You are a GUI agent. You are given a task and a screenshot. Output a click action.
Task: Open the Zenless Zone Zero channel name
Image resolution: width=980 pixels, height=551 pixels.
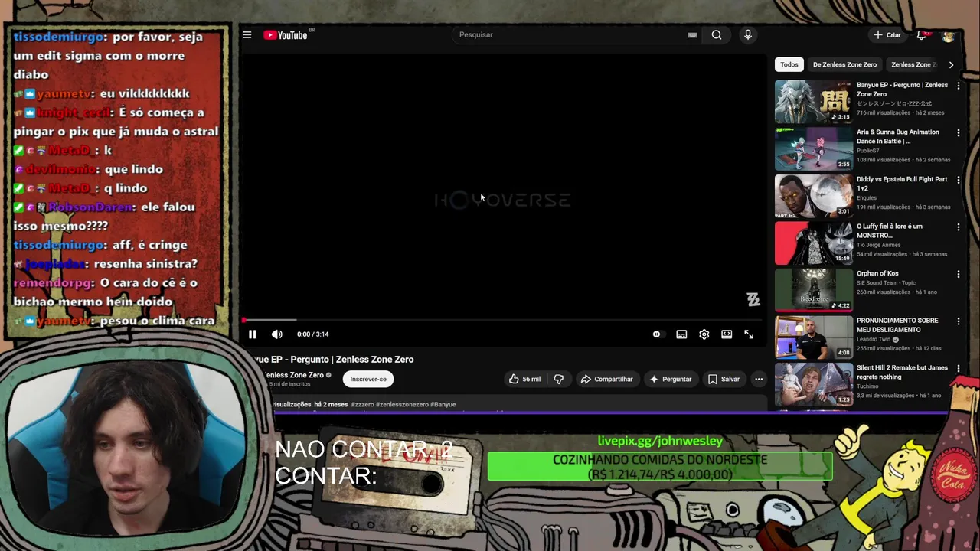294,375
